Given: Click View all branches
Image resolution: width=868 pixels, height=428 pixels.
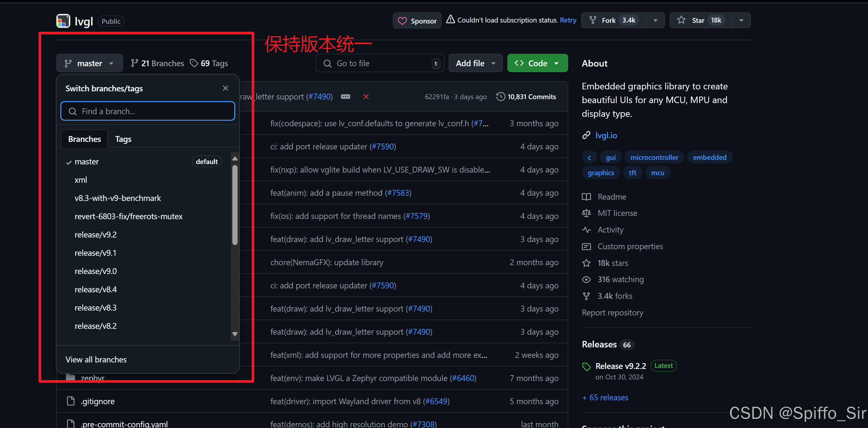Looking at the screenshot, I should pyautogui.click(x=96, y=359).
